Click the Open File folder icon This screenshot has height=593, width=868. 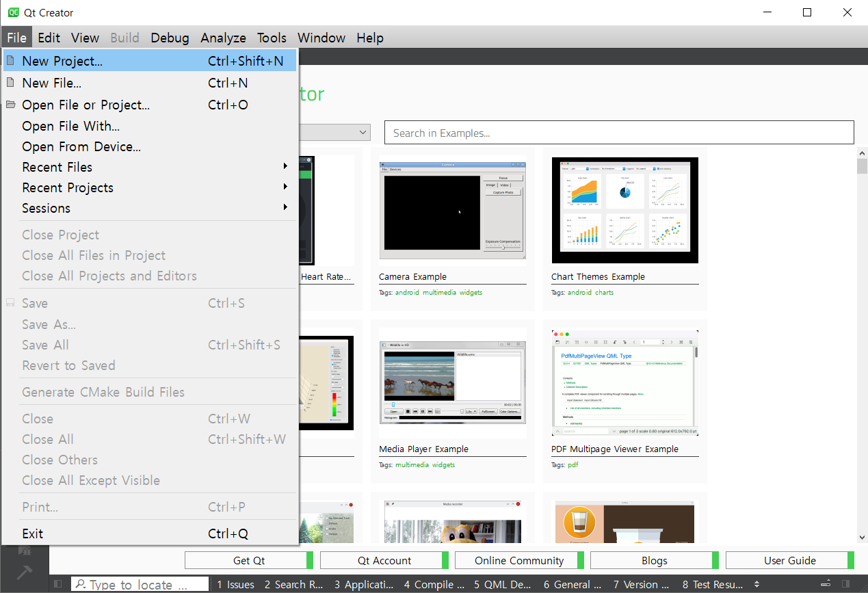coord(10,105)
